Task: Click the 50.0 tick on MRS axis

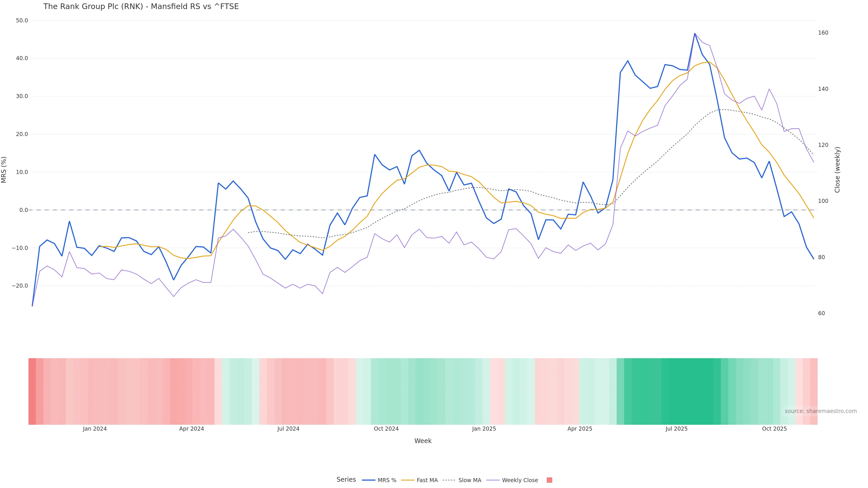Action: tap(22, 21)
